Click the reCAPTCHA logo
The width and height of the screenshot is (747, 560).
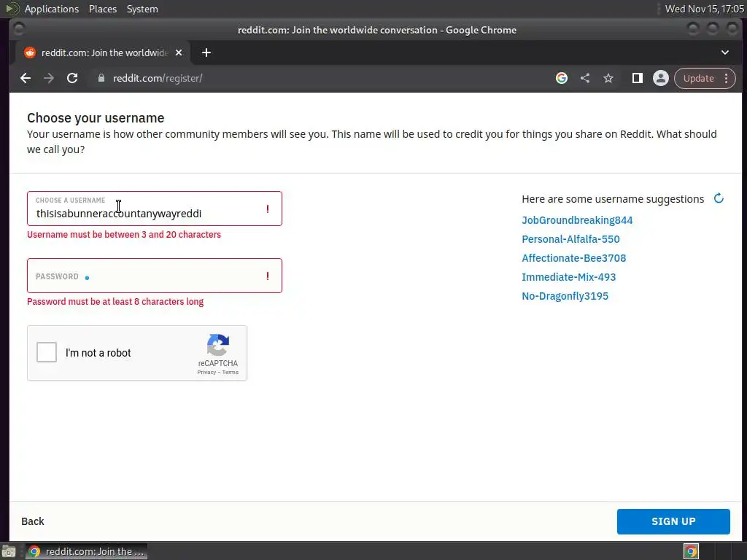click(218, 345)
